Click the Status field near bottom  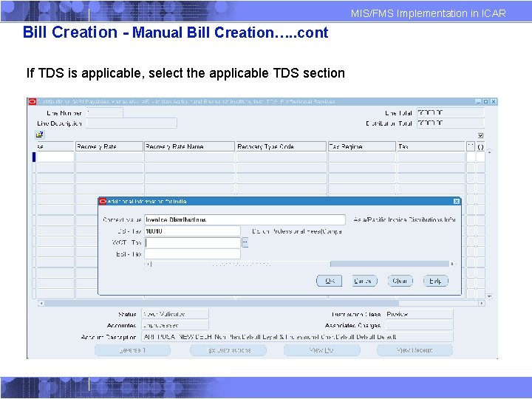pos(175,314)
